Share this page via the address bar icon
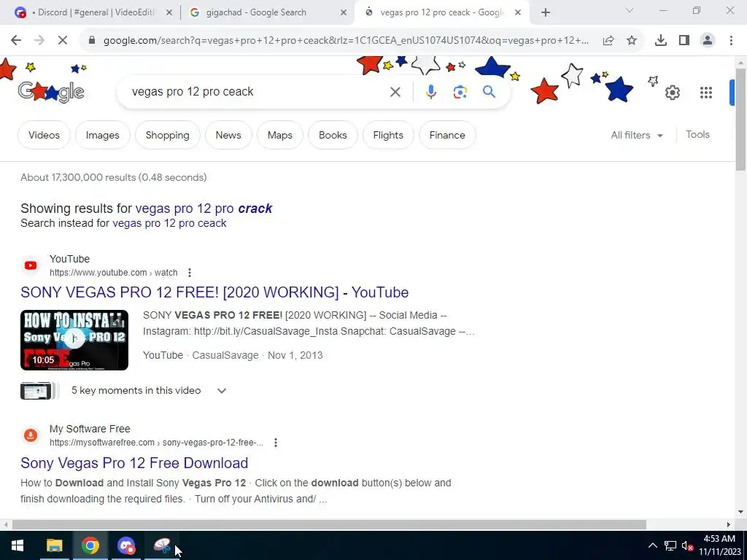 (x=608, y=41)
